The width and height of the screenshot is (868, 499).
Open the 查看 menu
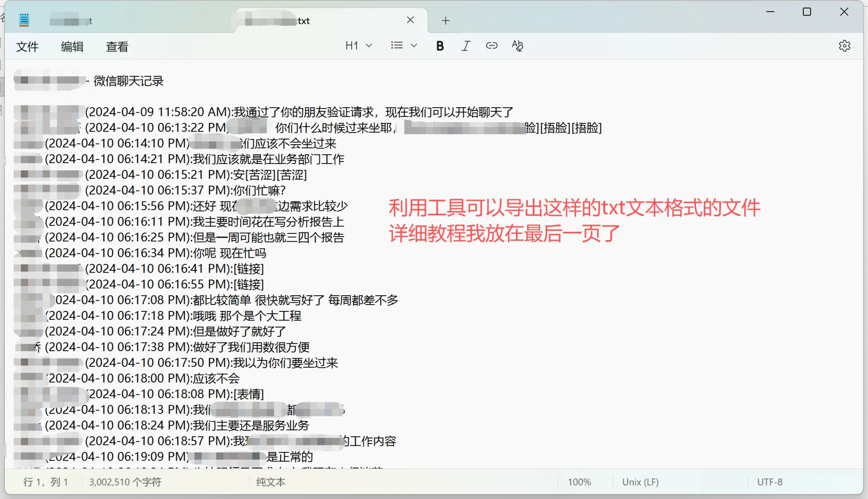[117, 46]
